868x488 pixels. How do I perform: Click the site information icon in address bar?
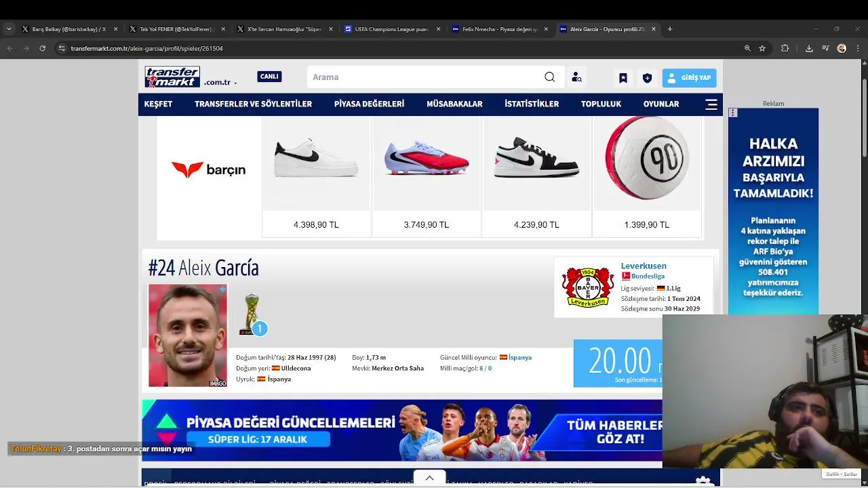click(62, 48)
